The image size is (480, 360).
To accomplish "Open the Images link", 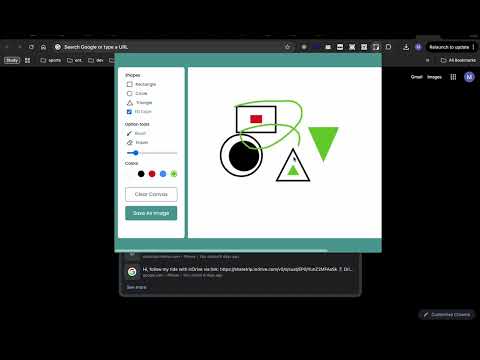I will (434, 77).
